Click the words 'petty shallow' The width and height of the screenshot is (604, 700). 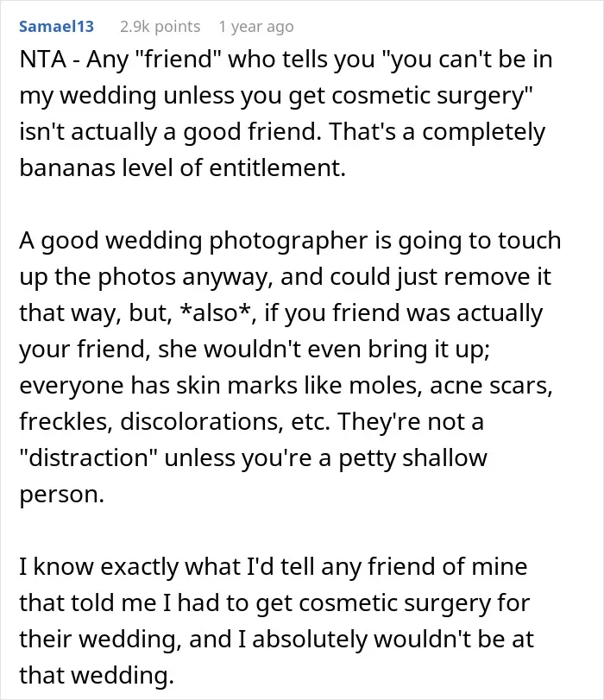pos(413,458)
